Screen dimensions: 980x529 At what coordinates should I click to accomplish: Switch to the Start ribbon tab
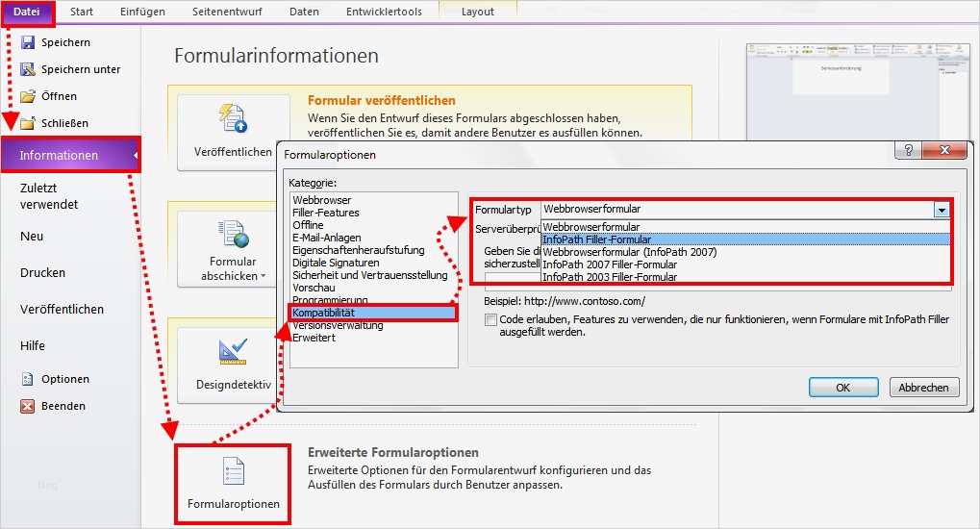[81, 12]
